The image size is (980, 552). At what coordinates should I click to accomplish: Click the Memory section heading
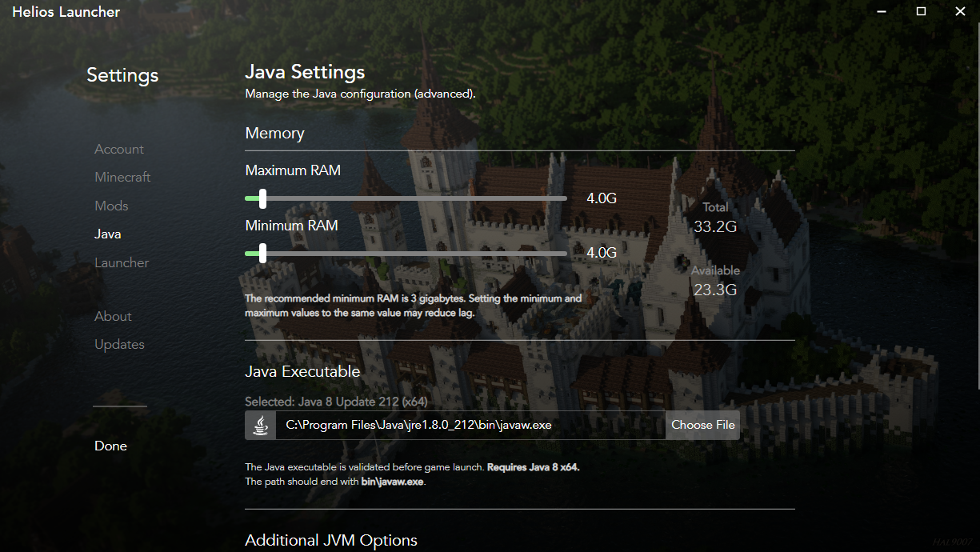(x=274, y=134)
